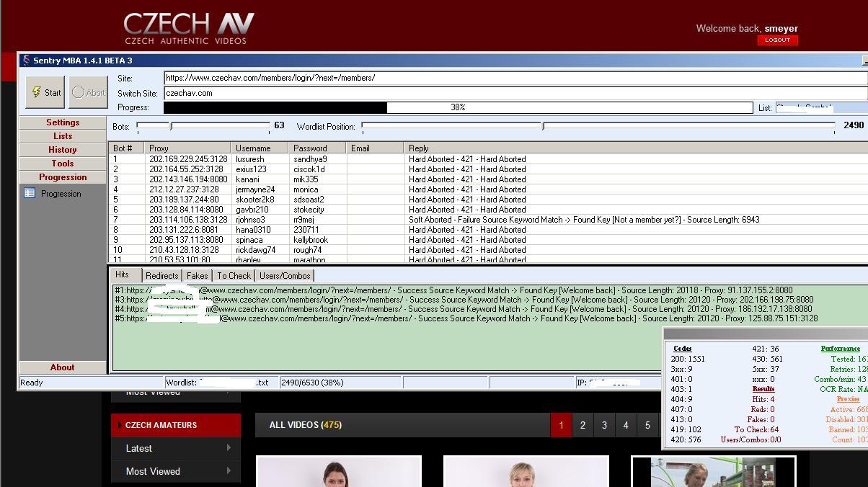Switch to the To Check tab

point(234,276)
